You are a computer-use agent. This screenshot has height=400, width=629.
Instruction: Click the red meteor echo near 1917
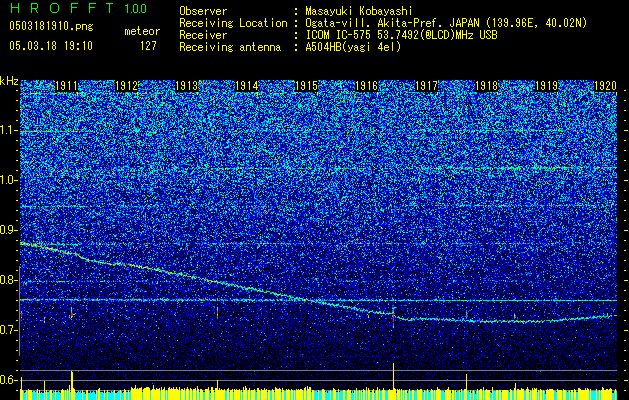pyautogui.click(x=394, y=317)
